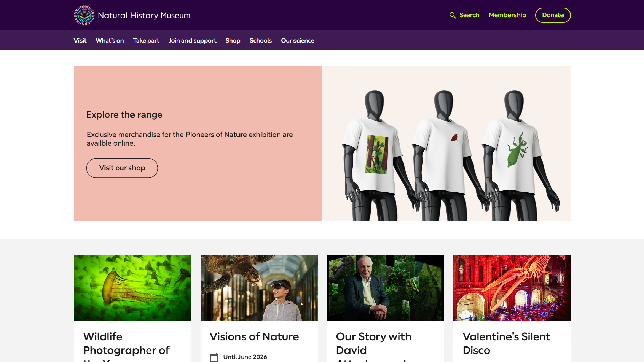Click the calendar icon beside Until June 2026
Viewport: 644px width, 362px height.
pyautogui.click(x=214, y=357)
